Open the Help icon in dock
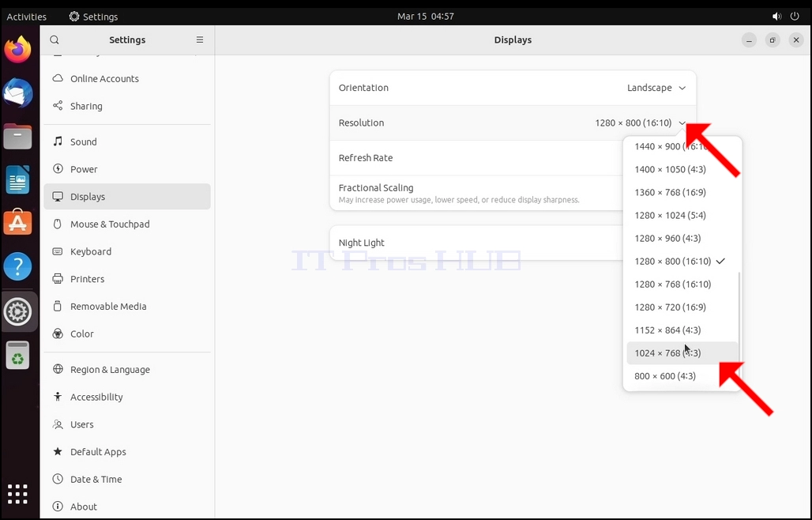 (x=17, y=266)
